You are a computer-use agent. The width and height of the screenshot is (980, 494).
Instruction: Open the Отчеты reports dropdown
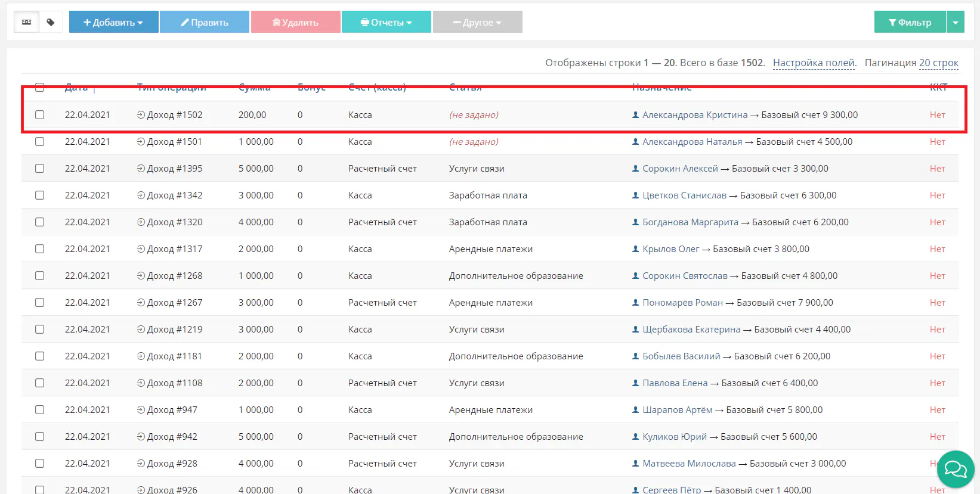pyautogui.click(x=386, y=22)
